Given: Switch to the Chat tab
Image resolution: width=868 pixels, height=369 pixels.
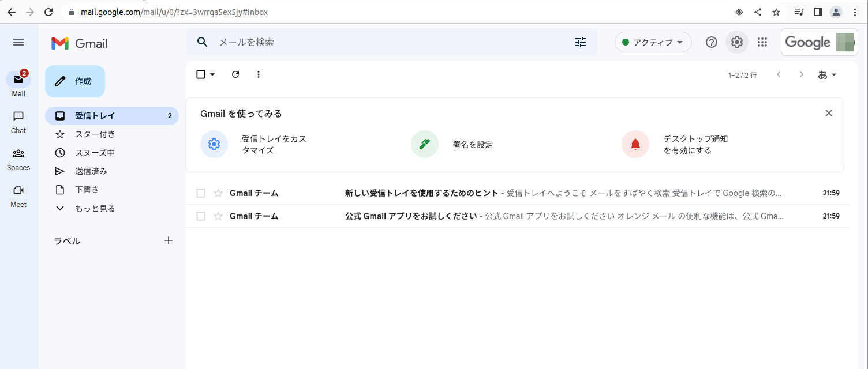Looking at the screenshot, I should point(18,122).
